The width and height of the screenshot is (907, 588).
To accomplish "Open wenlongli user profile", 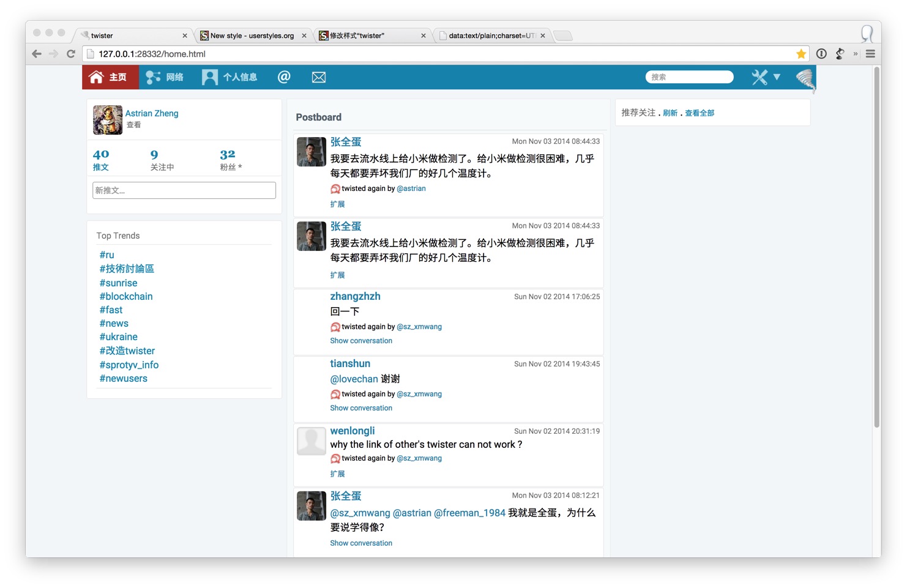I will (x=353, y=431).
